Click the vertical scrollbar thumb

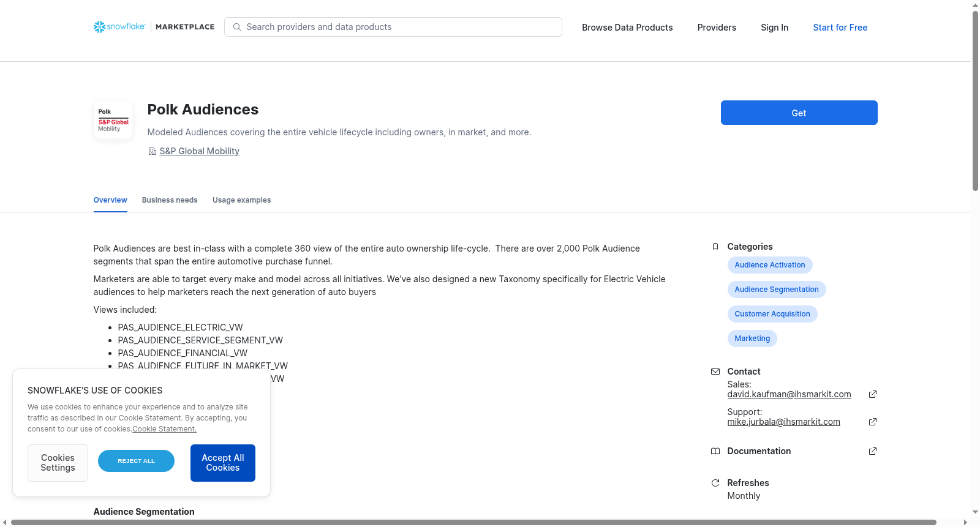click(x=975, y=101)
